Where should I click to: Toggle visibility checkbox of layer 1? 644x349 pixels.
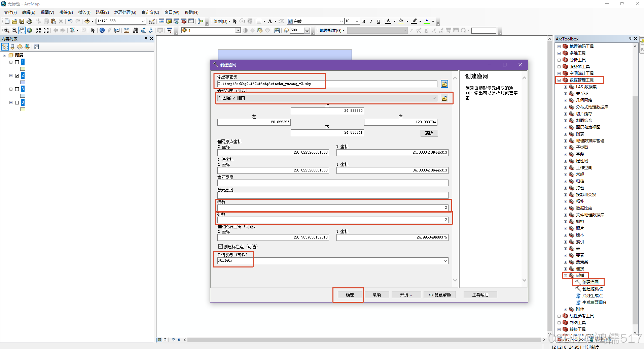click(x=17, y=62)
